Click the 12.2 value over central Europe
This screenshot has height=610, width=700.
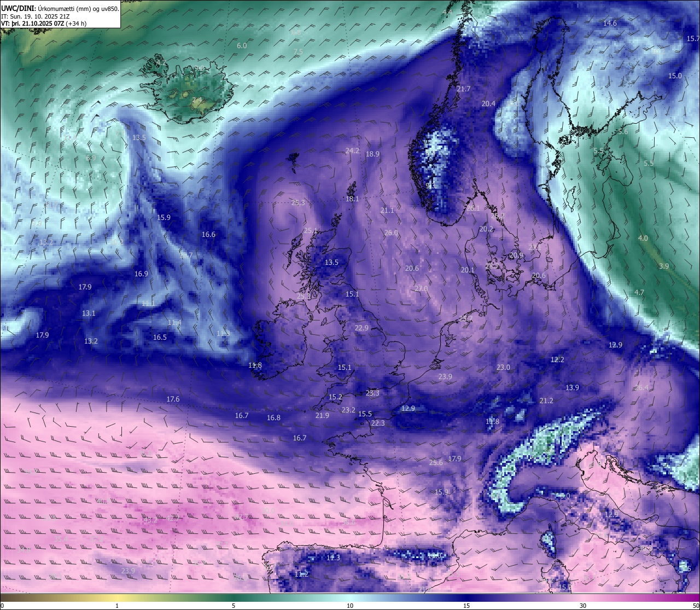(x=557, y=359)
